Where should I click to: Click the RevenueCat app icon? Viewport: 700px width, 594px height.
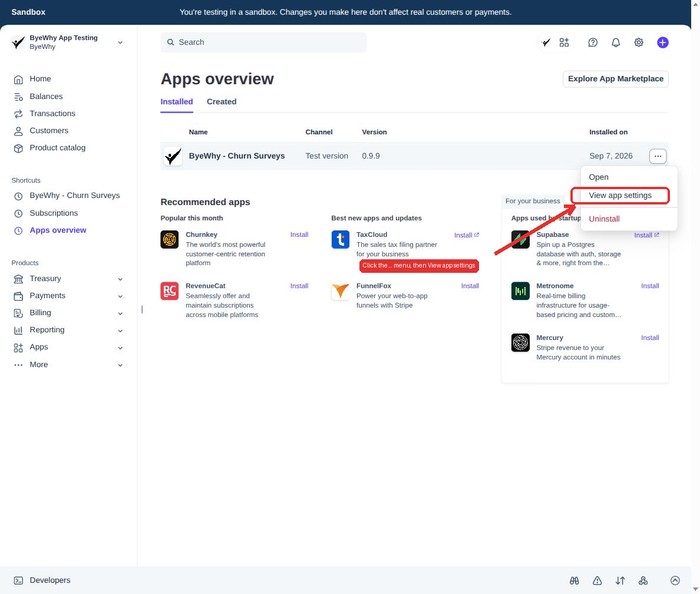click(x=170, y=291)
